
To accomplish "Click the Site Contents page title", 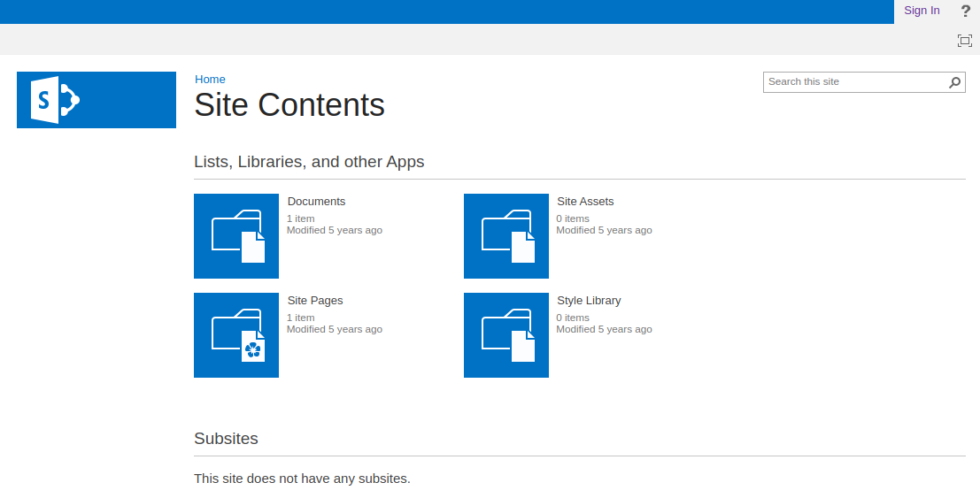I will click(x=289, y=105).
